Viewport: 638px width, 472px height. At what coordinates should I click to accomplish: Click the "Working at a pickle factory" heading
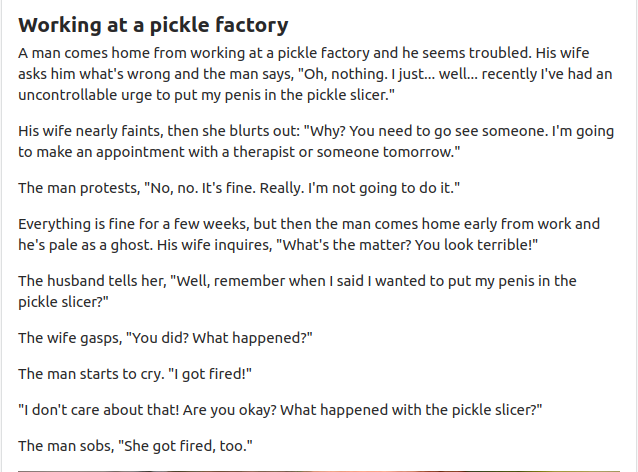(x=153, y=25)
